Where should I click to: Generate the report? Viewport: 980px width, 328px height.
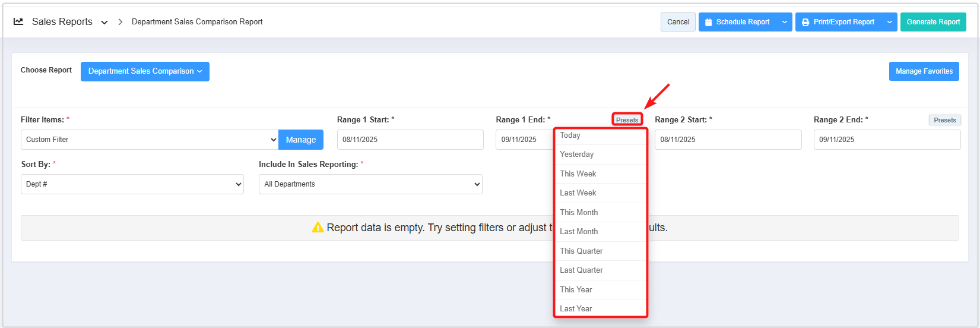click(933, 22)
